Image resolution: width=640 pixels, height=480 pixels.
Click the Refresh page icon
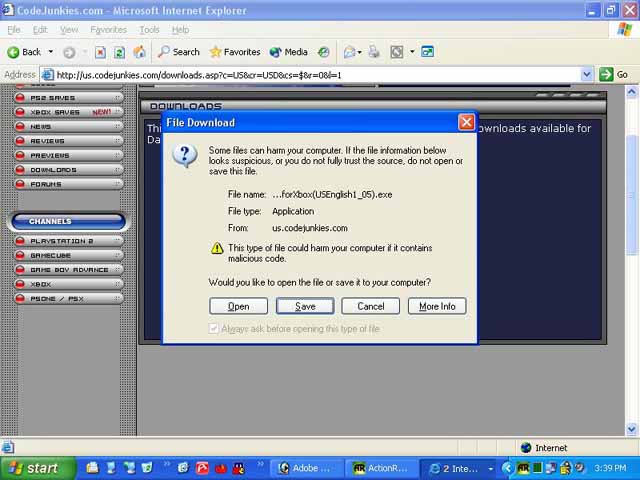pyautogui.click(x=119, y=52)
